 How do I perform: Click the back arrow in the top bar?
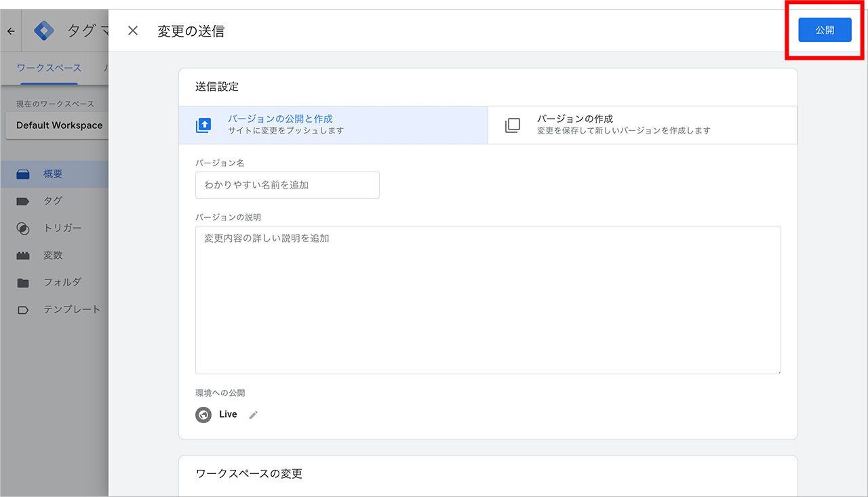10,31
